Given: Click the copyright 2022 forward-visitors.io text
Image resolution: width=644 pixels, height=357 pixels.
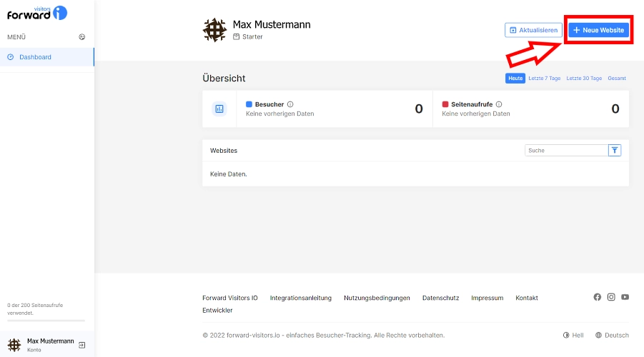Looking at the screenshot, I should 323,336.
